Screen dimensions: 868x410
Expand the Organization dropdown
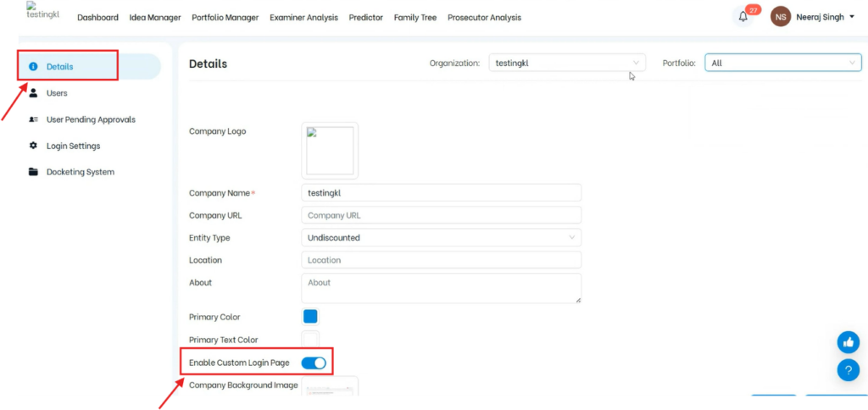pyautogui.click(x=566, y=63)
